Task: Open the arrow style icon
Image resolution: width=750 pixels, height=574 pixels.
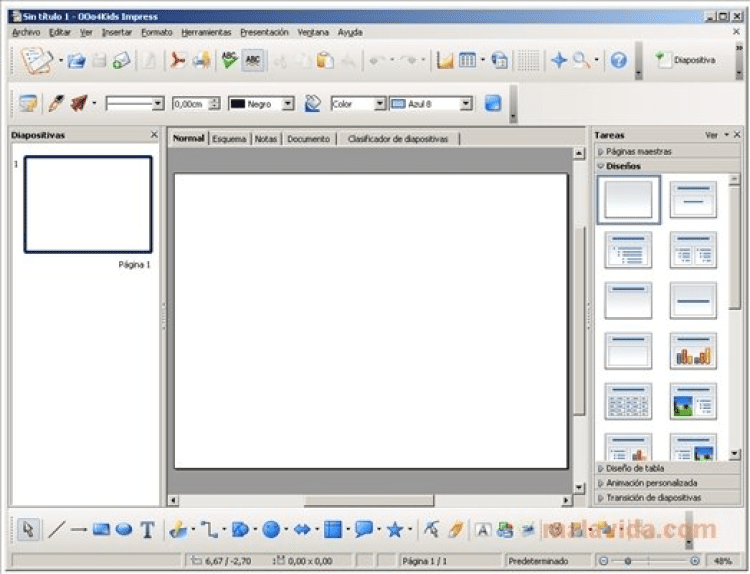Action: point(79,103)
